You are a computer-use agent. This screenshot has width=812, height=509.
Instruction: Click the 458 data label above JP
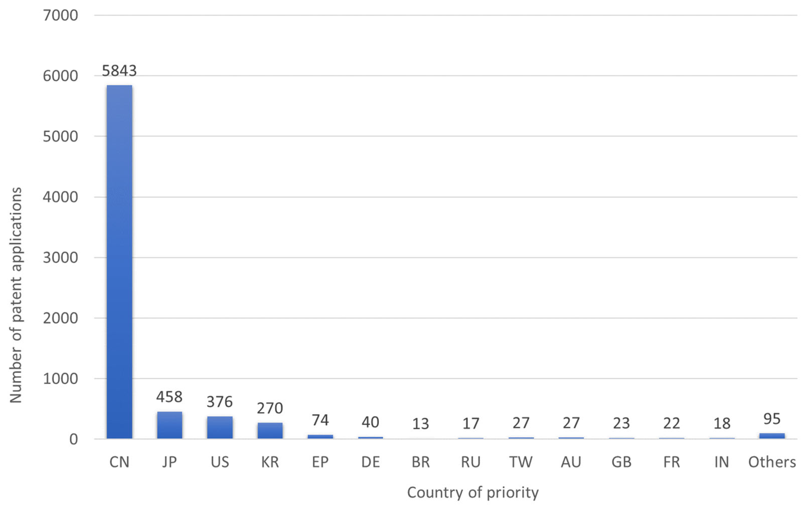click(x=169, y=397)
